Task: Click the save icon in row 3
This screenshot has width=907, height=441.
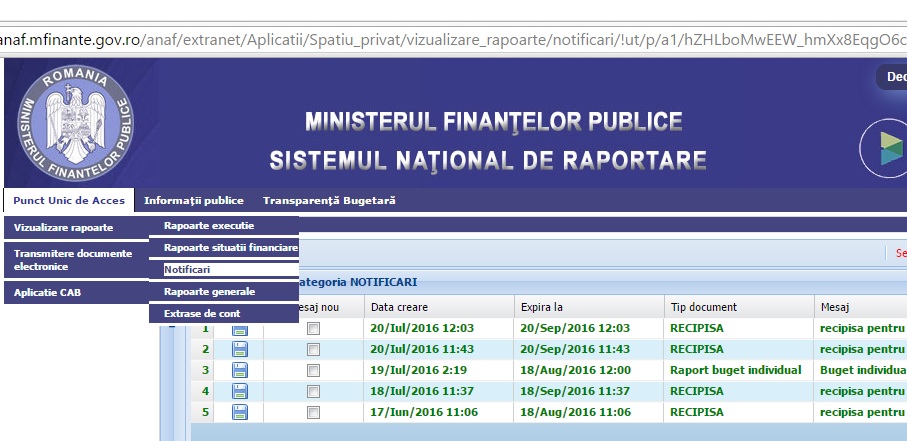Action: 239,370
